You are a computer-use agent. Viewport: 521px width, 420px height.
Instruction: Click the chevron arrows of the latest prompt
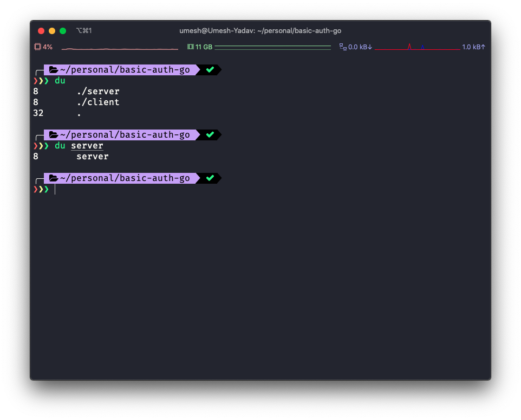42,189
